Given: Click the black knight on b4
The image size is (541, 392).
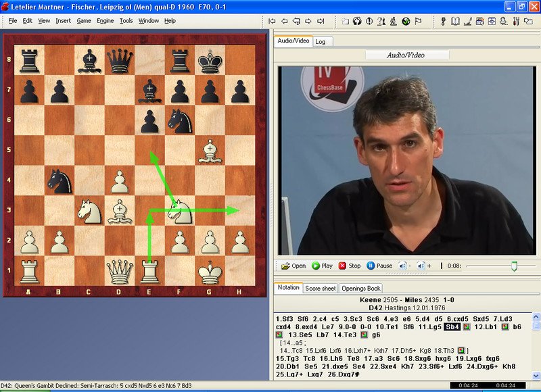Looking at the screenshot, I should pos(60,180).
